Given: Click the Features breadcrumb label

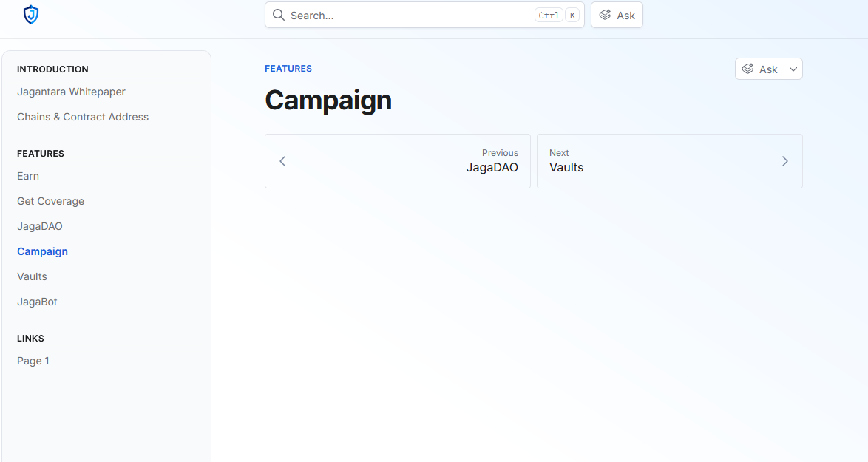Looking at the screenshot, I should (288, 69).
